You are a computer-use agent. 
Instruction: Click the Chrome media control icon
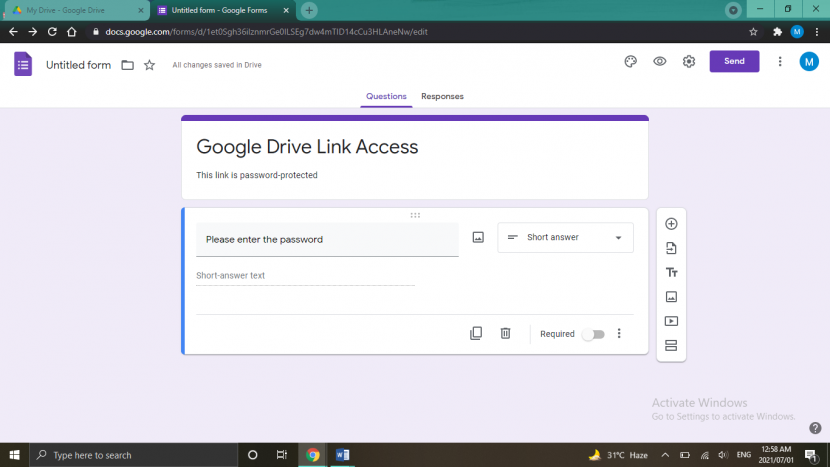click(x=733, y=10)
